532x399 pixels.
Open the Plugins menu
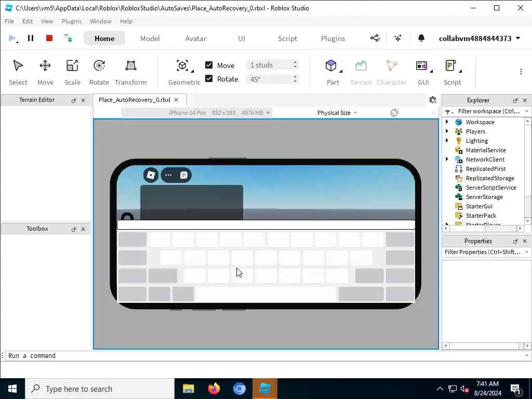72,21
